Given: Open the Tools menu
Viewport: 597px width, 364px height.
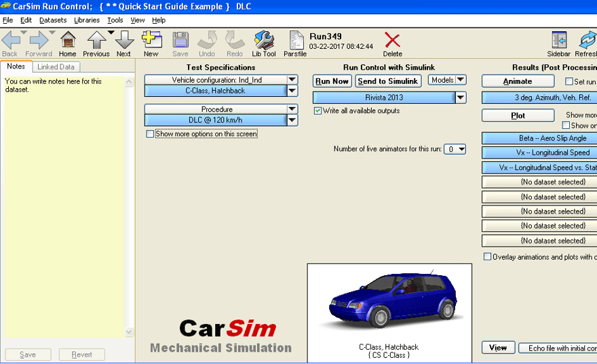Looking at the screenshot, I should point(115,20).
